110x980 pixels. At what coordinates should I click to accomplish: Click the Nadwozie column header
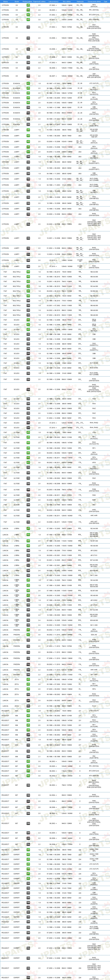click(x=80, y=2)
